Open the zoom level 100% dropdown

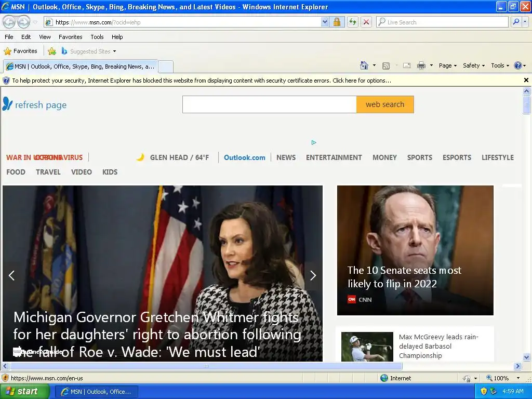[x=518, y=378]
